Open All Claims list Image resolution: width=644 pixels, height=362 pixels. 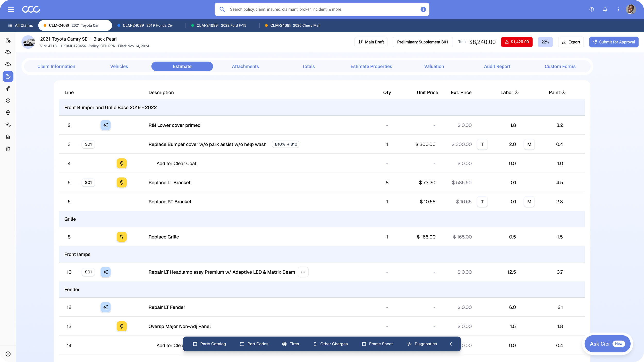pyautogui.click(x=21, y=25)
